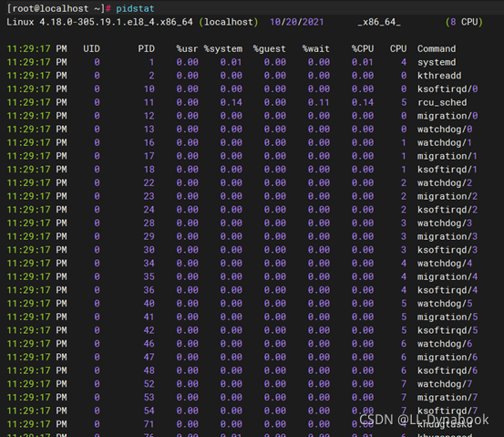Select migration/2 command name
The width and height of the screenshot is (504, 437).
tap(447, 196)
